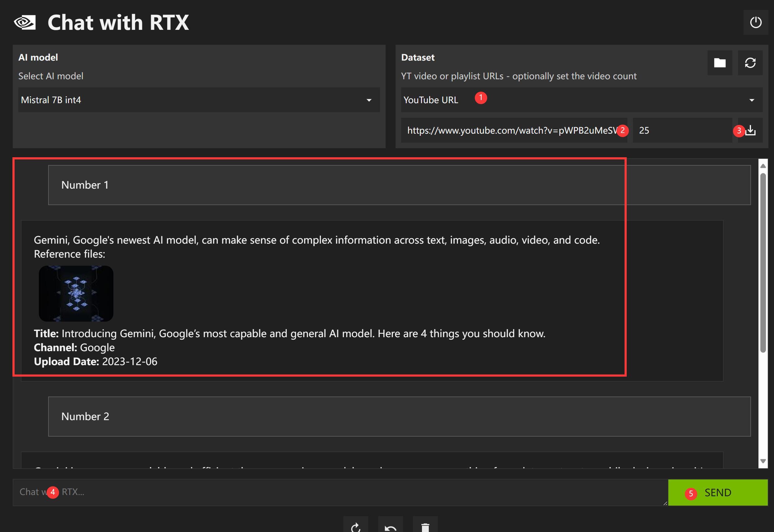Click the Gemini video reference thumbnail

click(76, 293)
